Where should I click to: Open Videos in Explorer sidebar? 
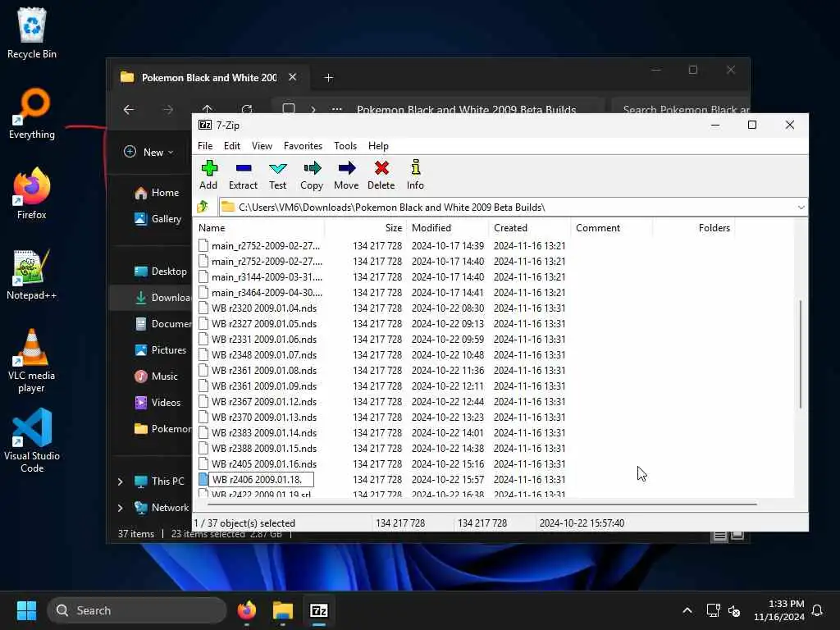tap(157, 403)
